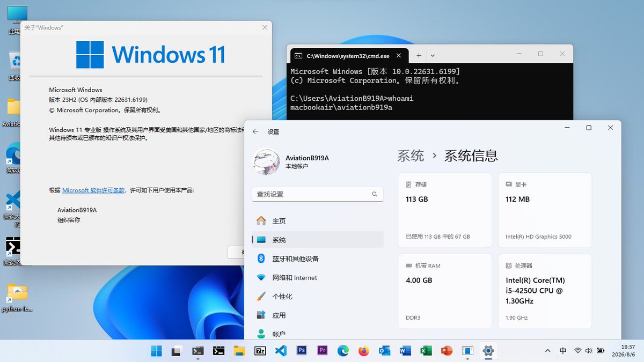
Task: Open the Microsoft 软件许可条款 link
Action: (x=93, y=190)
